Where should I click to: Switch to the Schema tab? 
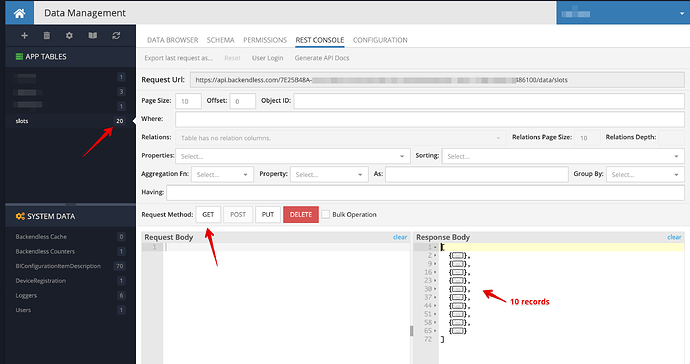(220, 40)
